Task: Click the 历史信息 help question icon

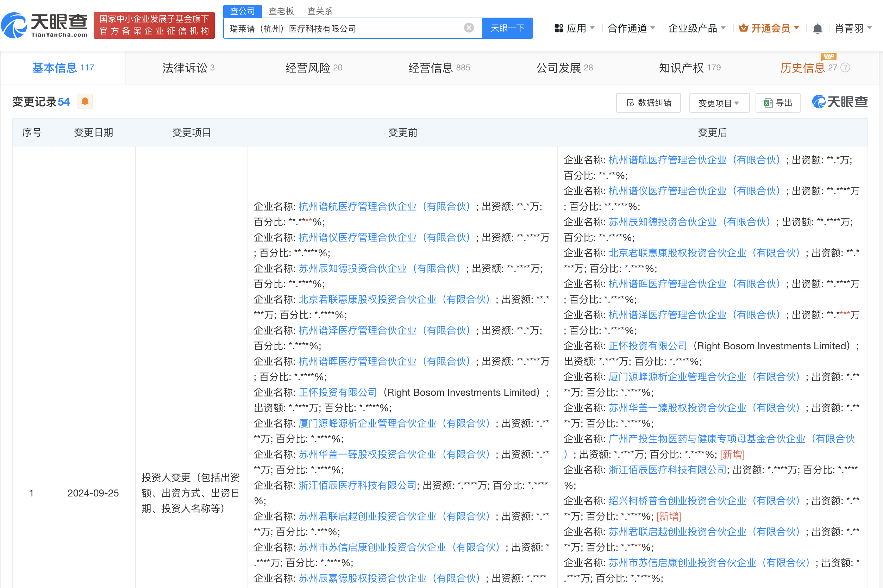Action: pos(846,68)
